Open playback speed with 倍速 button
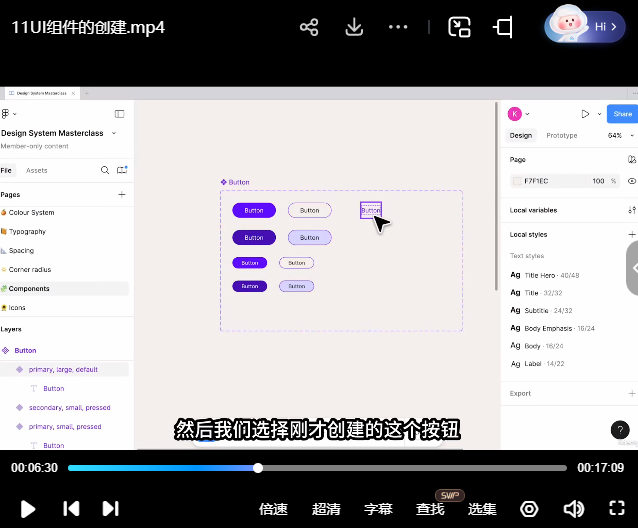This screenshot has width=638, height=528. point(273,509)
